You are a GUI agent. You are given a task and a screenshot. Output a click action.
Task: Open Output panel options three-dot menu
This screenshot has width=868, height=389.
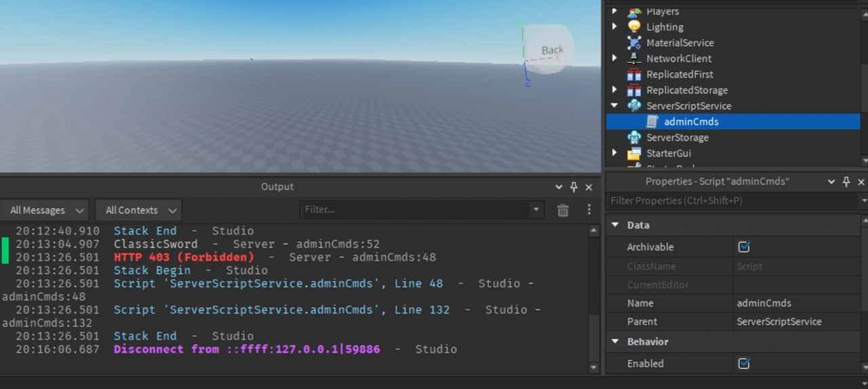click(589, 210)
